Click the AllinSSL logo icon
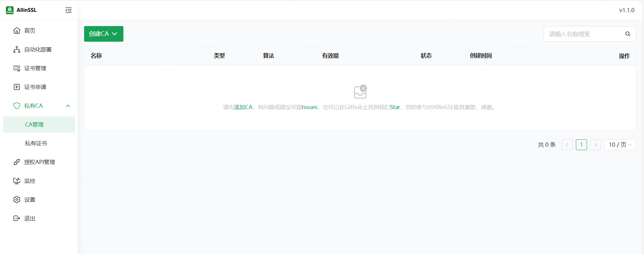 (x=10, y=10)
